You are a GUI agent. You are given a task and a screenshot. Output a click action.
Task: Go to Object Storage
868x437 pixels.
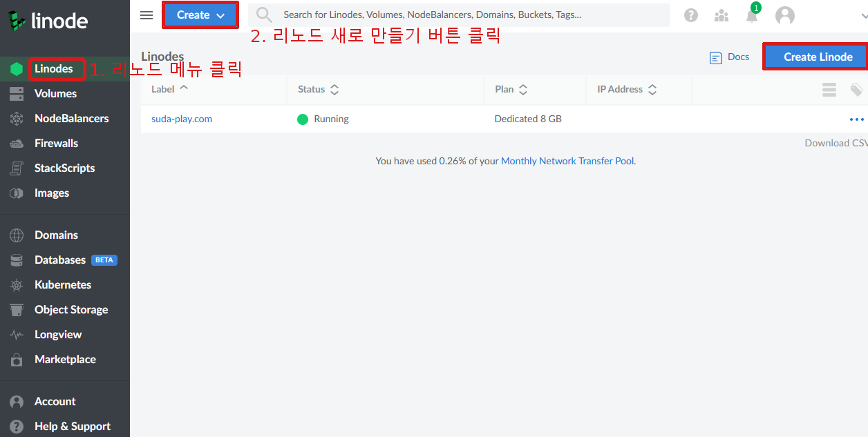(71, 310)
